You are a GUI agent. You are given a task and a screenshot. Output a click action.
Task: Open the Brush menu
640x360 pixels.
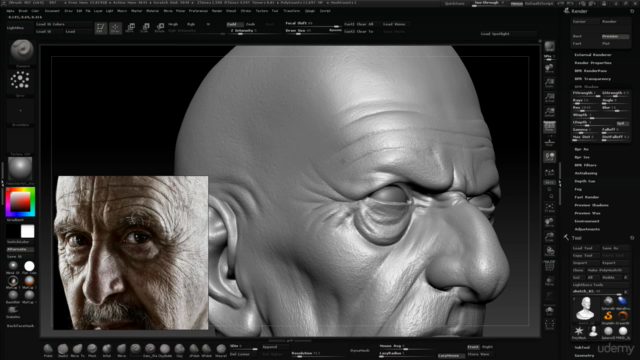23,11
